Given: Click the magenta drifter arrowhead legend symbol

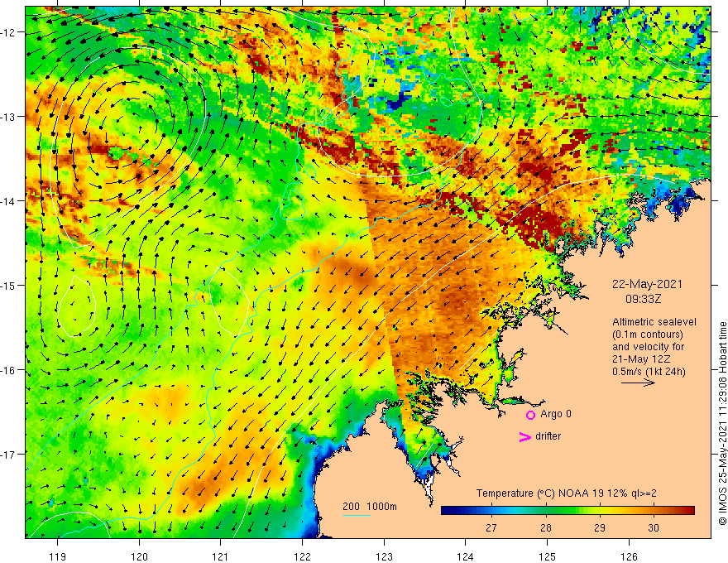Looking at the screenshot, I should click(524, 436).
